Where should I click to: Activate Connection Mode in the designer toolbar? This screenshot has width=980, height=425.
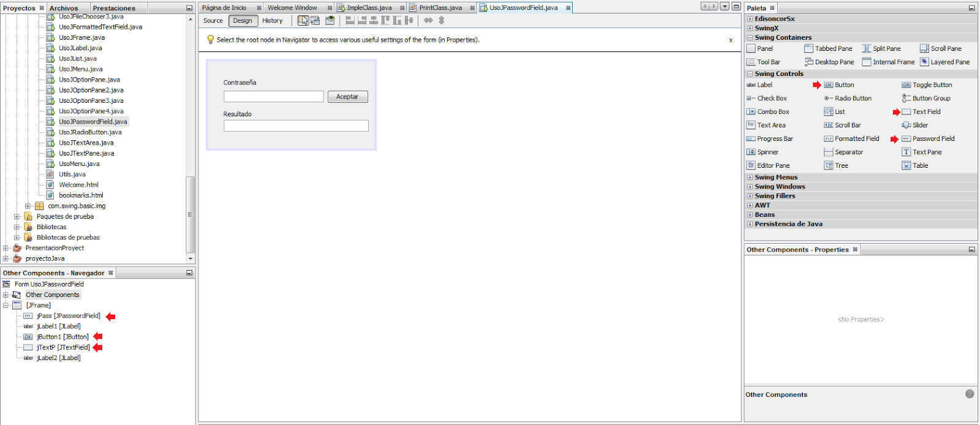click(x=315, y=20)
